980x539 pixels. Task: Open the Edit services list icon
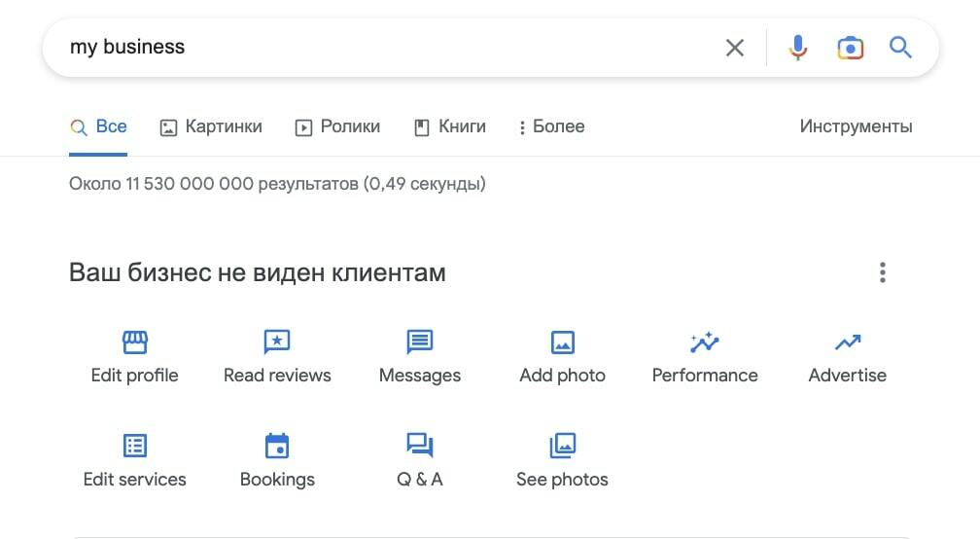(134, 446)
